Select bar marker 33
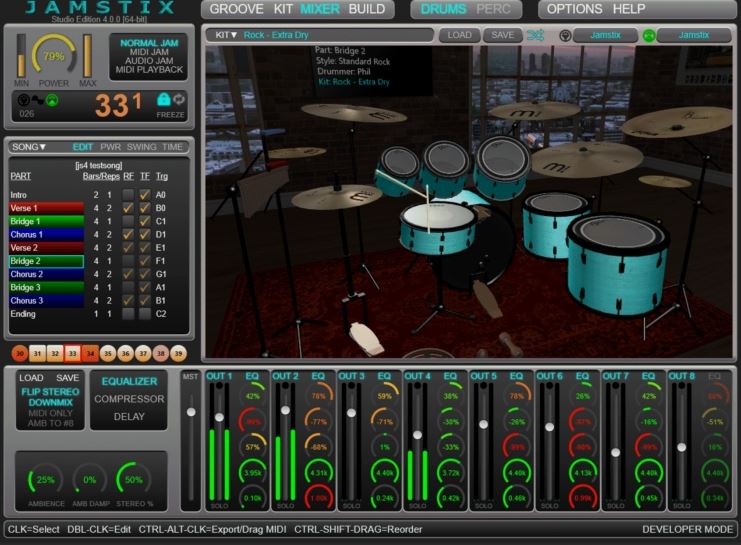 point(72,353)
